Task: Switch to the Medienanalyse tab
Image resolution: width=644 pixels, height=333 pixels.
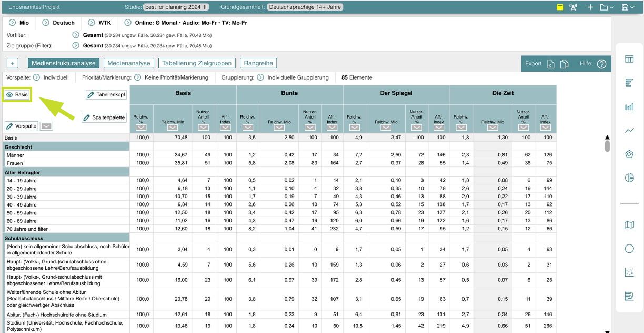Action: (x=129, y=63)
